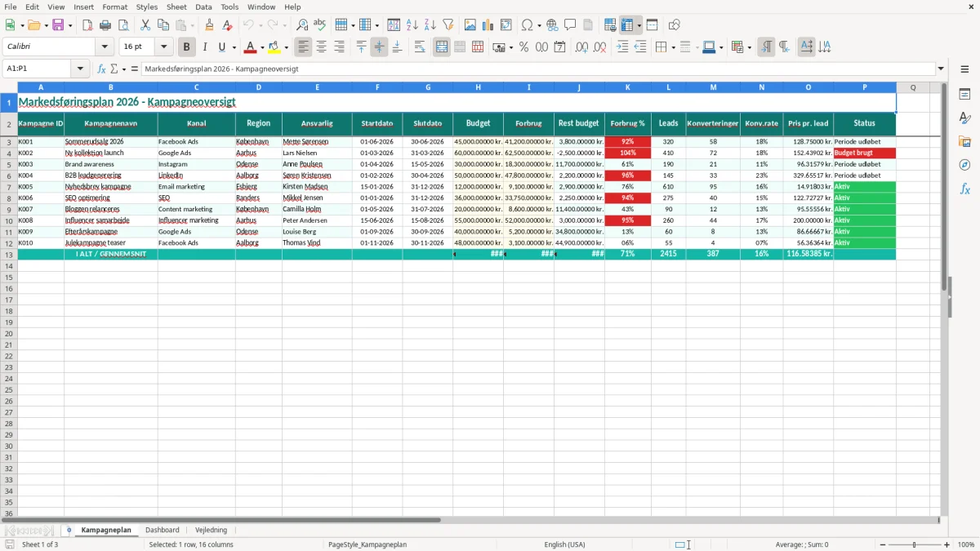This screenshot has height=551, width=980.
Task: Open the Format menu
Action: tap(114, 7)
